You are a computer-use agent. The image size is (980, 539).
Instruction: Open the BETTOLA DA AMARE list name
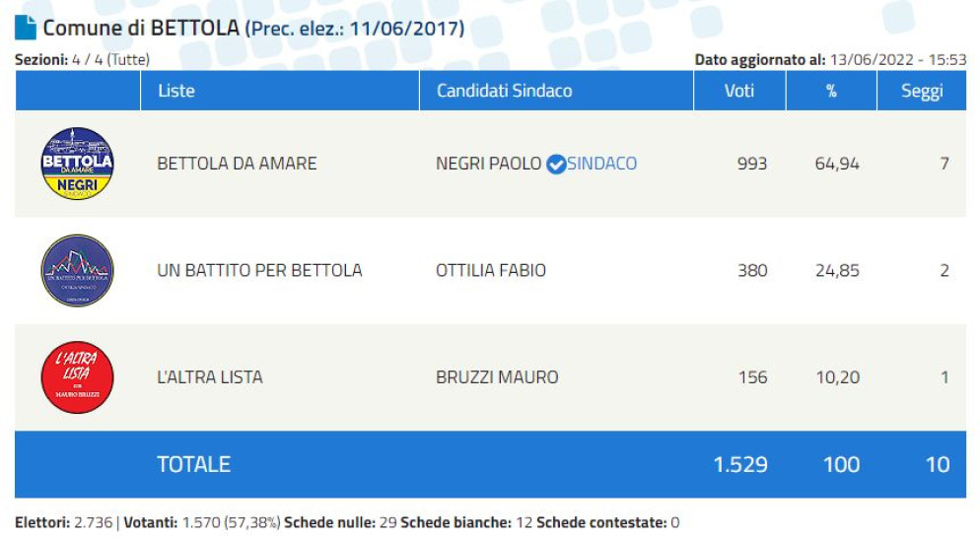click(x=237, y=164)
